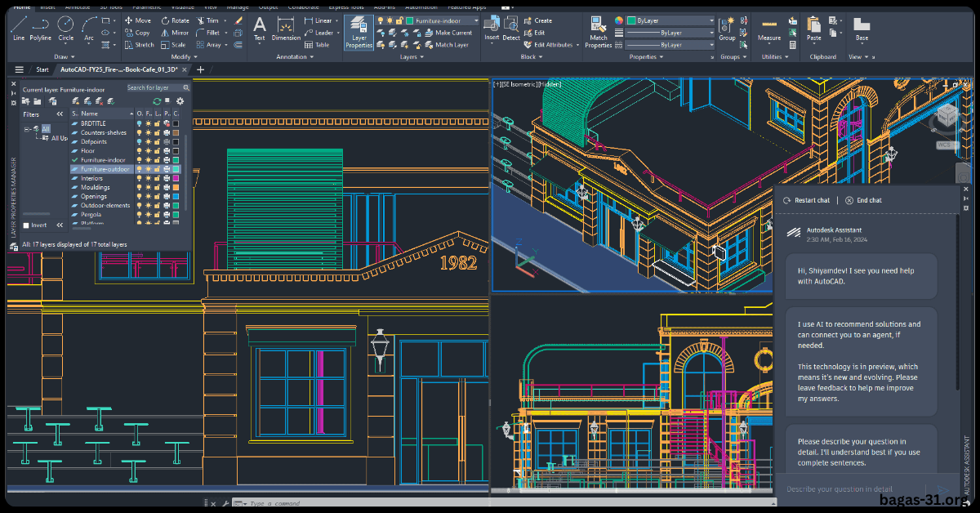Toggle on/off bulb for Counters-shelves layer
The image size is (980, 513).
coord(140,132)
